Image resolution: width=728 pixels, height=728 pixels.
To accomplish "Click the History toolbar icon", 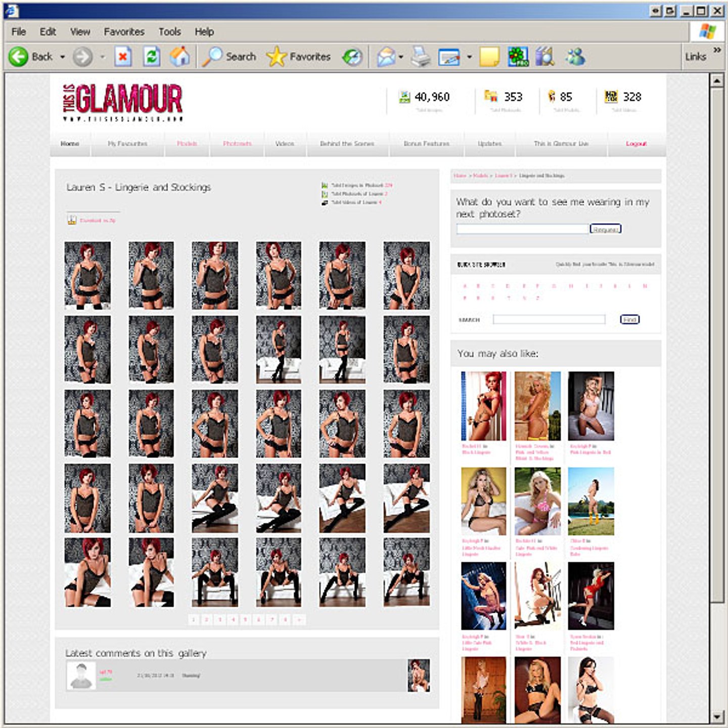I will (x=352, y=57).
